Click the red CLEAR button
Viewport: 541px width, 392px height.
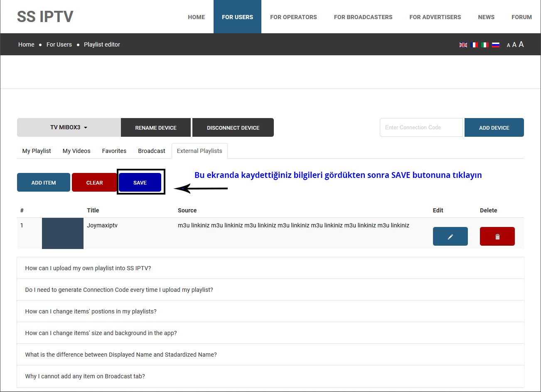click(94, 182)
